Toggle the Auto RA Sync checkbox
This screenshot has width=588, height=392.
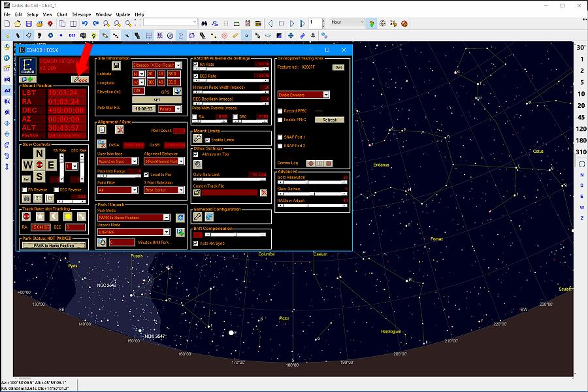(196, 244)
